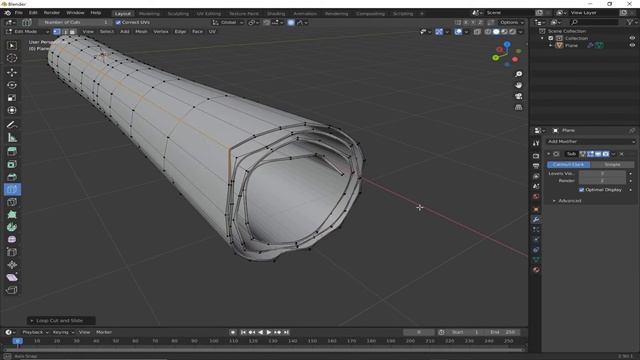Image resolution: width=640 pixels, height=360 pixels.
Task: Open the Output properties tab icon
Action: (x=536, y=166)
